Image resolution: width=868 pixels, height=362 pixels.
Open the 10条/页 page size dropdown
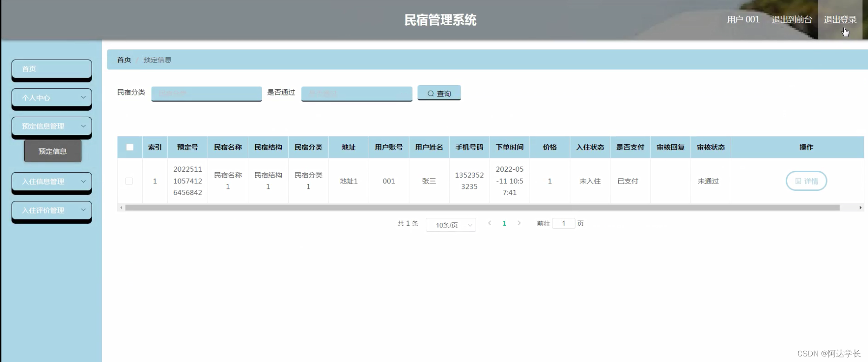[451, 225]
